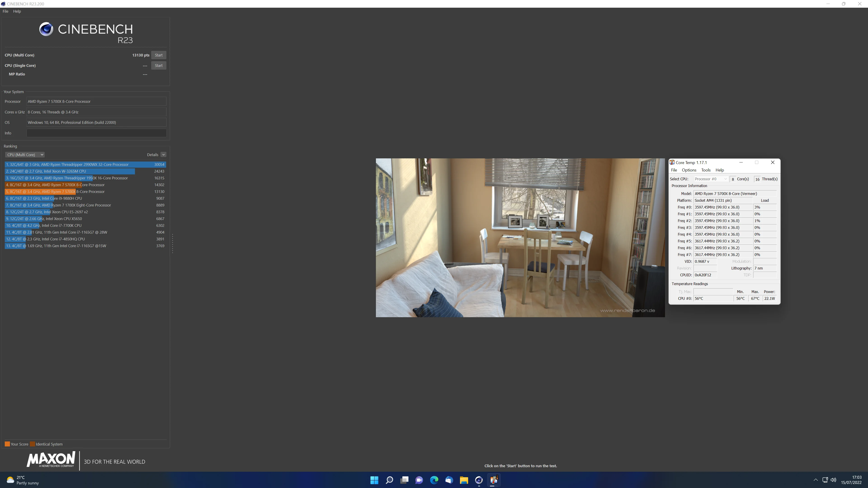Select the Core i7-7700K ranking row

[85, 225]
